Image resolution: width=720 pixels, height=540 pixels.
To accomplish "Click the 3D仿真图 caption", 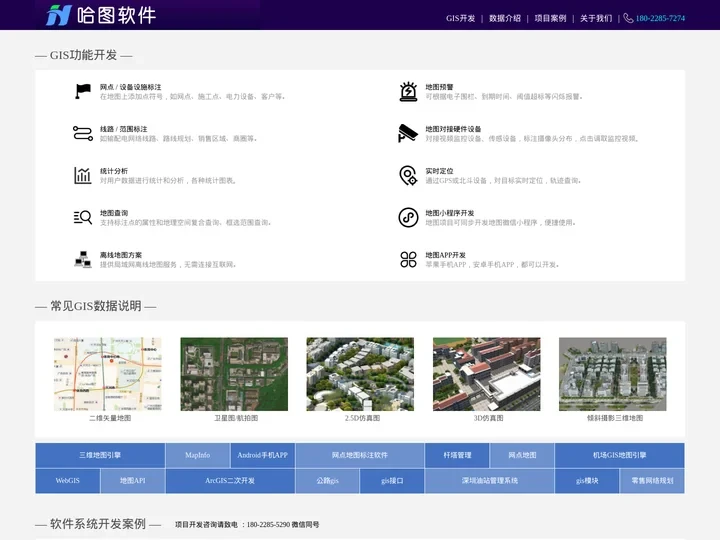I will 489,418.
